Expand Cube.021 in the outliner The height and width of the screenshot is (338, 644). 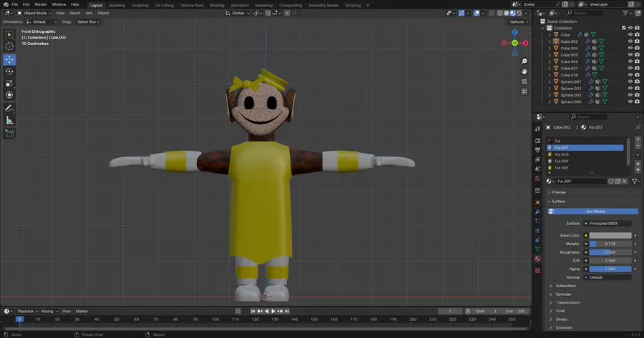click(550, 68)
